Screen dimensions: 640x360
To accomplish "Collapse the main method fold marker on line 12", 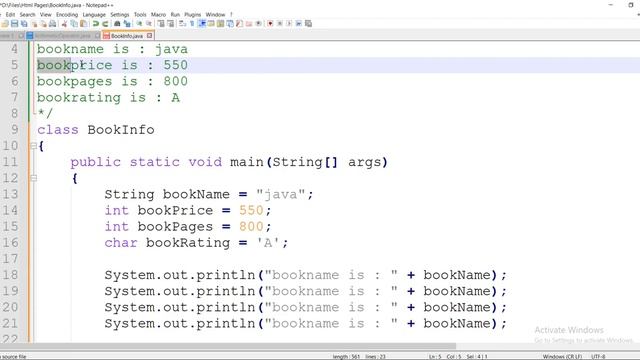I will pyautogui.click(x=33, y=178).
